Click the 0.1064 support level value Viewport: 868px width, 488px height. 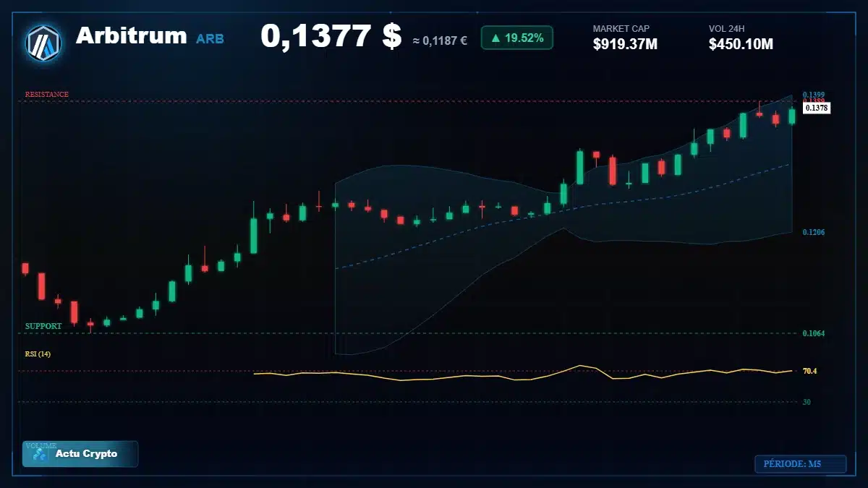814,333
